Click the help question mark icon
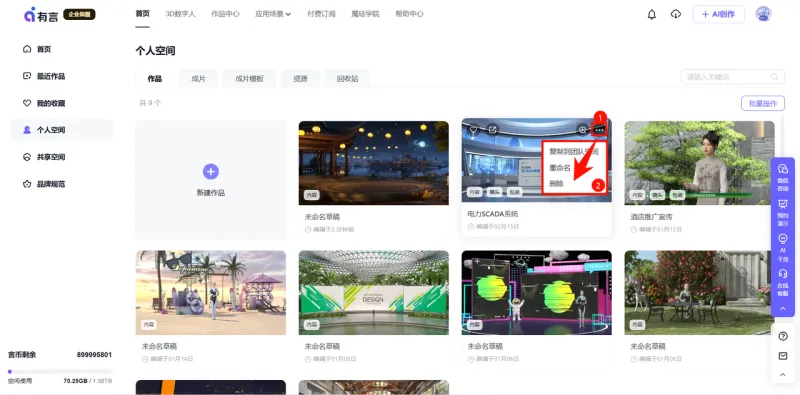The image size is (800, 395). coord(783,336)
